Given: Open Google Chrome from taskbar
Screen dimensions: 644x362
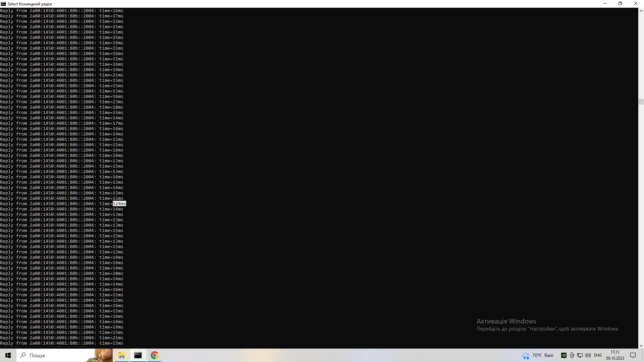Looking at the screenshot, I should pos(154,355).
